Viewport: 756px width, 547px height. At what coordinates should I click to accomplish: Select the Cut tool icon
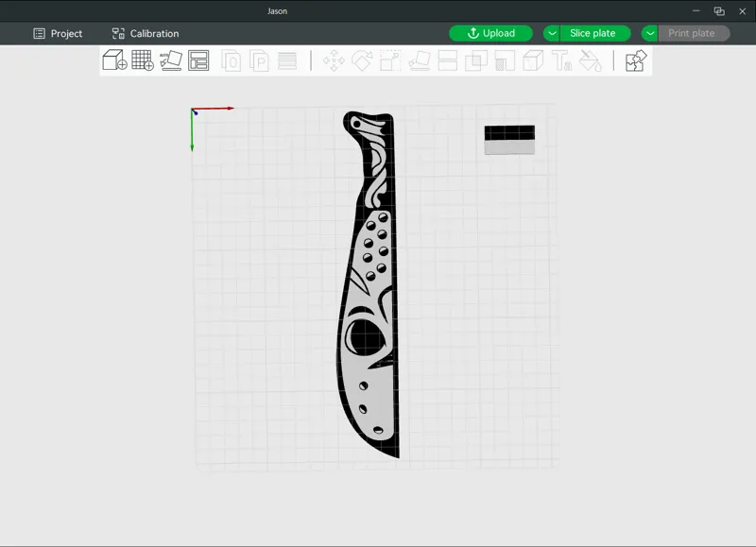pos(447,61)
